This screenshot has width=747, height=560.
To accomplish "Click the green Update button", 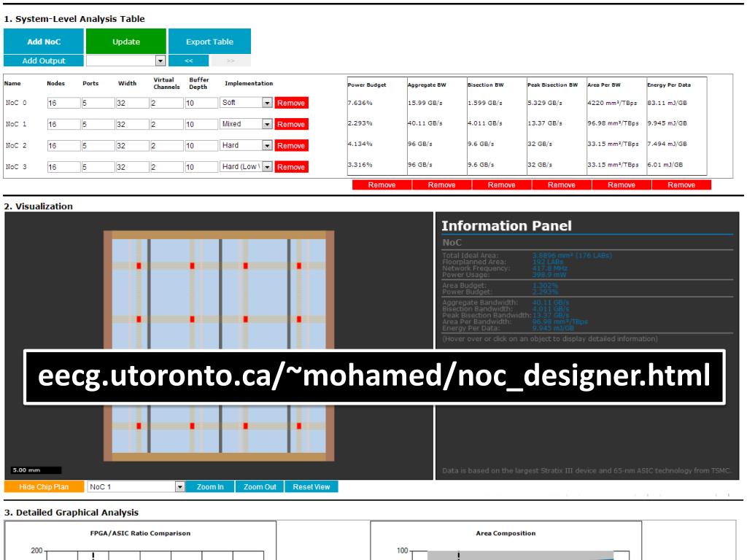I will [x=126, y=42].
